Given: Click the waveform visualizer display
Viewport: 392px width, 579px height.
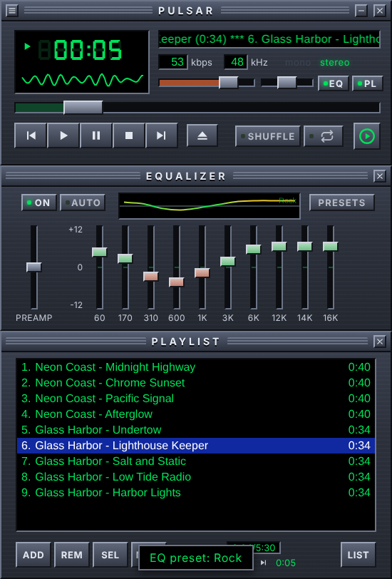Looking at the screenshot, I should (82, 80).
